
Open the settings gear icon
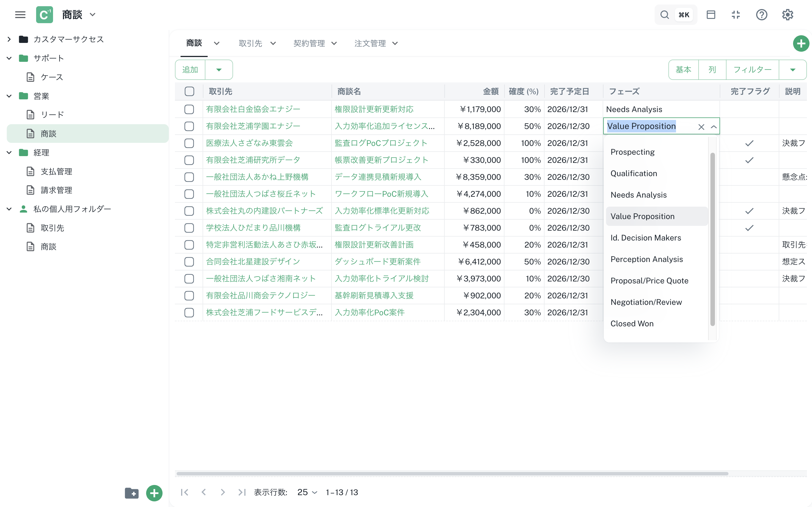click(x=787, y=15)
